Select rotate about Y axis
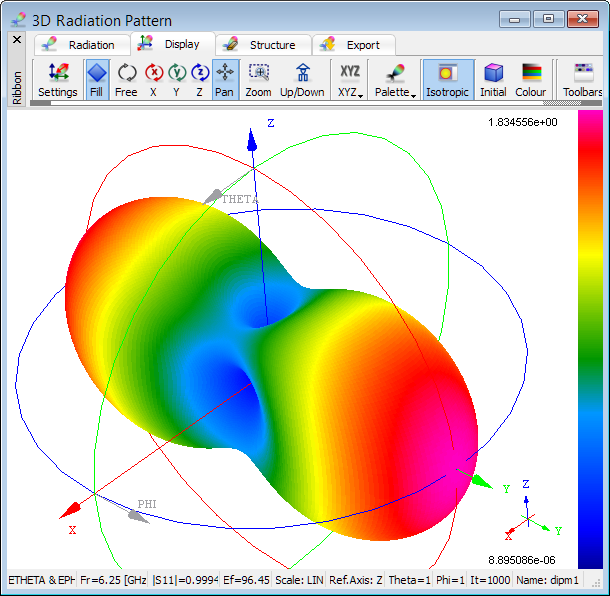The image size is (610, 596). point(176,79)
